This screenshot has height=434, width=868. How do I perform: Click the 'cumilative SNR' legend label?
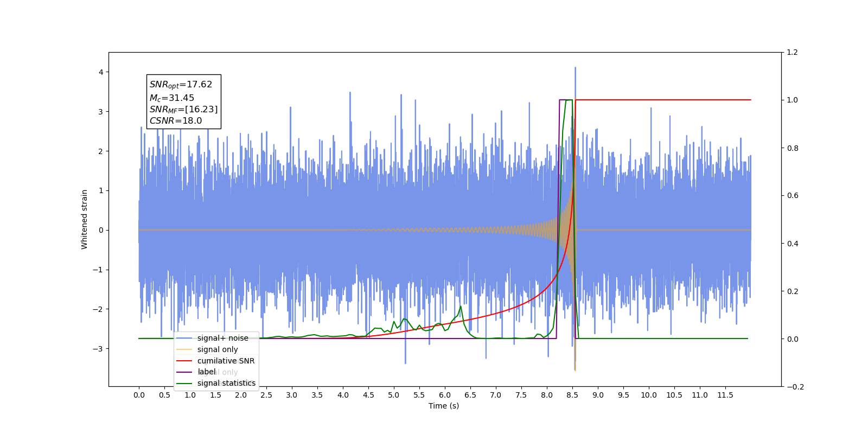(226, 361)
